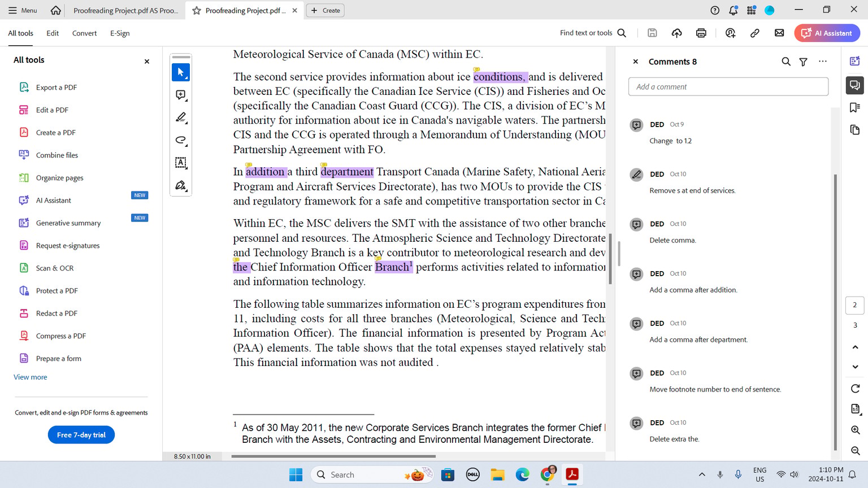The image size is (868, 488).
Task: Search comments with magnifier icon
Action: [786, 62]
